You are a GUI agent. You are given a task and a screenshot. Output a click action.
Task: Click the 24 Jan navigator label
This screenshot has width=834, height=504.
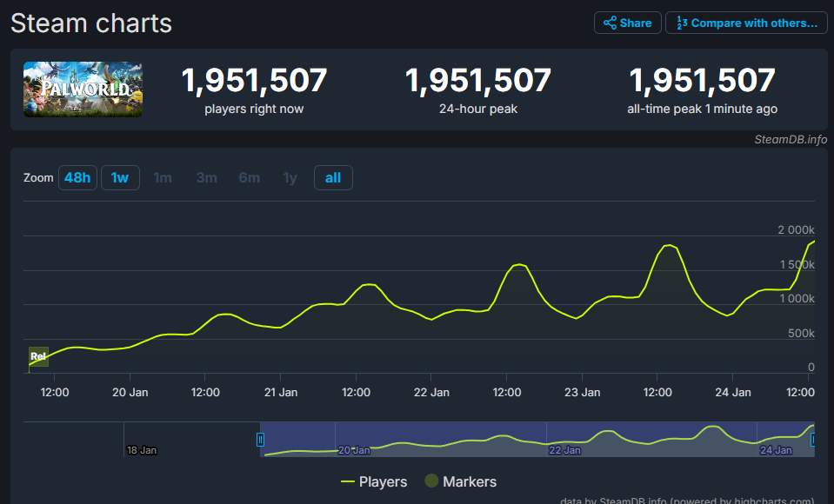776,450
